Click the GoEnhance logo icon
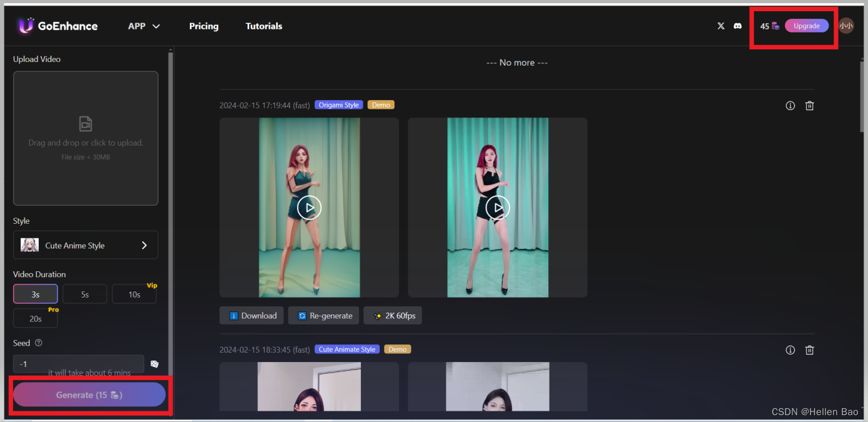868x422 pixels. point(26,26)
